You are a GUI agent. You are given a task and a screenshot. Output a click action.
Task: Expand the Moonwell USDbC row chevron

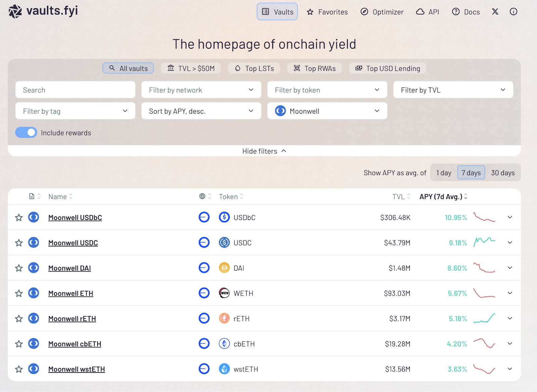tap(510, 217)
